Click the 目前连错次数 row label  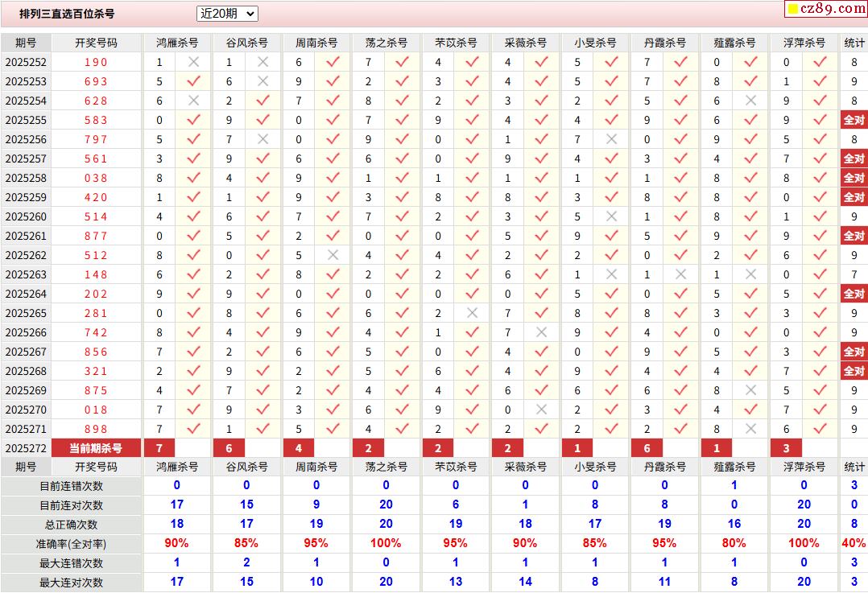click(72, 486)
